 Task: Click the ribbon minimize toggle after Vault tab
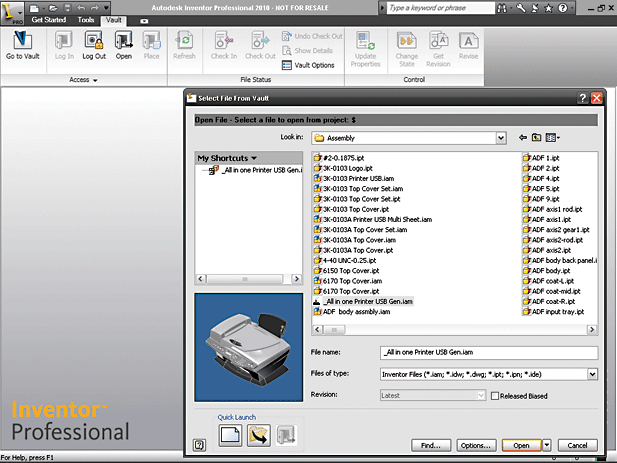click(x=144, y=21)
